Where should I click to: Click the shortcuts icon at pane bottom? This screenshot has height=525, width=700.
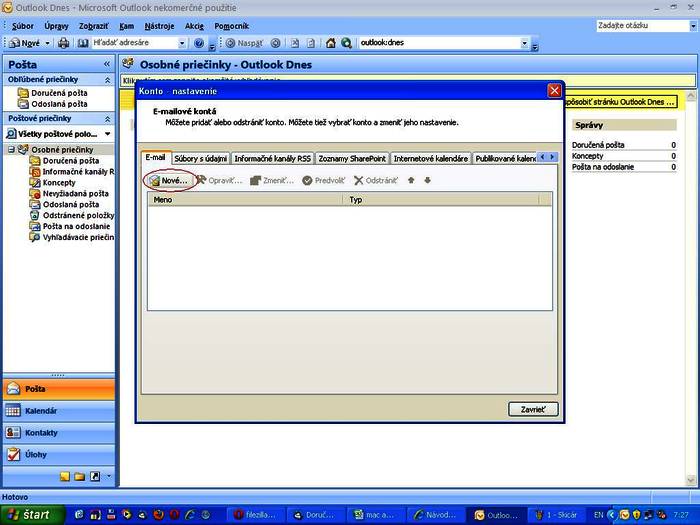[95, 476]
